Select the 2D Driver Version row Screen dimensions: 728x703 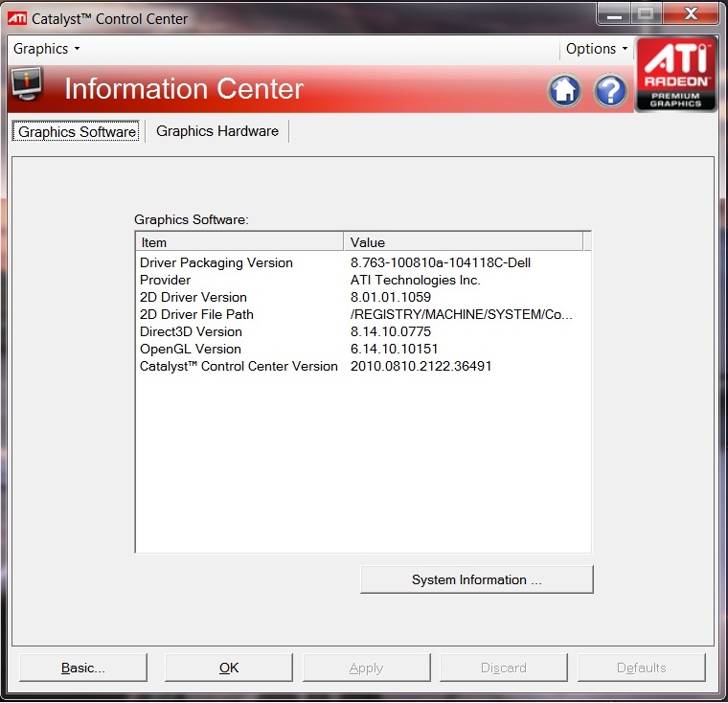(x=363, y=297)
